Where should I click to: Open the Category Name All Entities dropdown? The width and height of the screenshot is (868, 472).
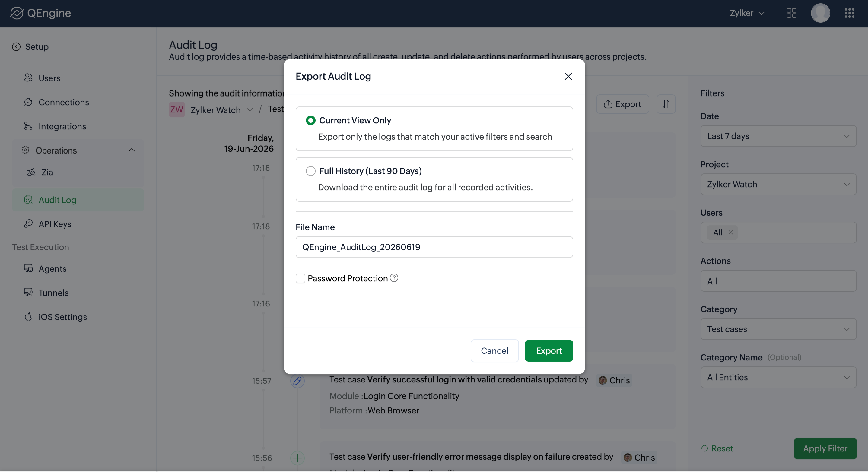point(778,377)
